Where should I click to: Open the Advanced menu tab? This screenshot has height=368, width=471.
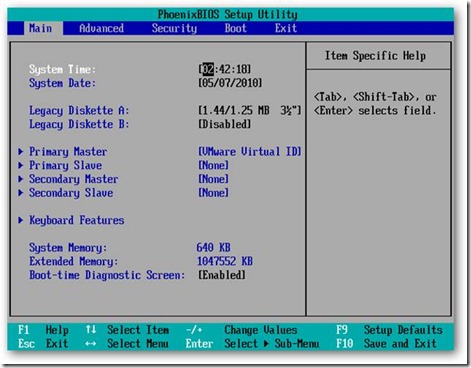[101, 28]
